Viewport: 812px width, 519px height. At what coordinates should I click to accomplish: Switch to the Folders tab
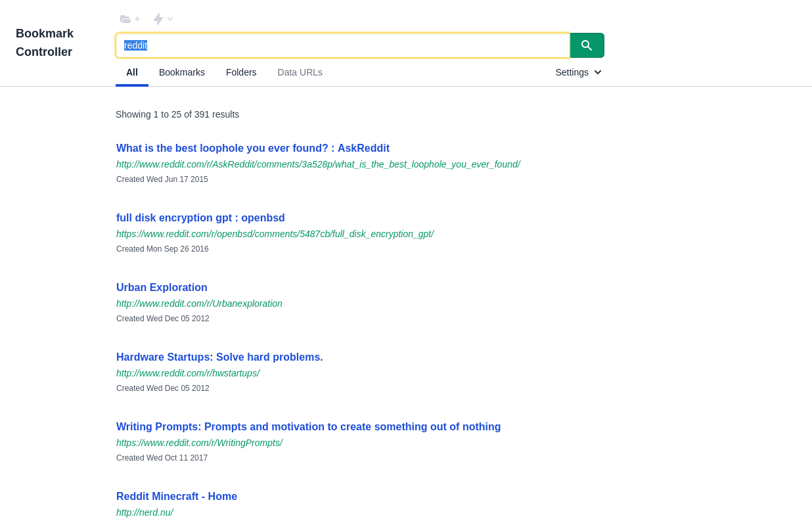[x=241, y=72]
